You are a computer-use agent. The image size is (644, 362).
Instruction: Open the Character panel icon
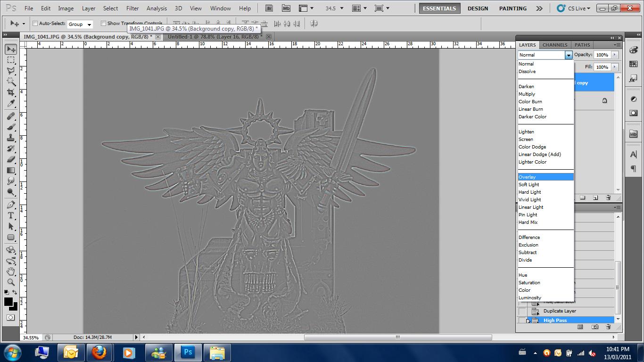point(633,154)
